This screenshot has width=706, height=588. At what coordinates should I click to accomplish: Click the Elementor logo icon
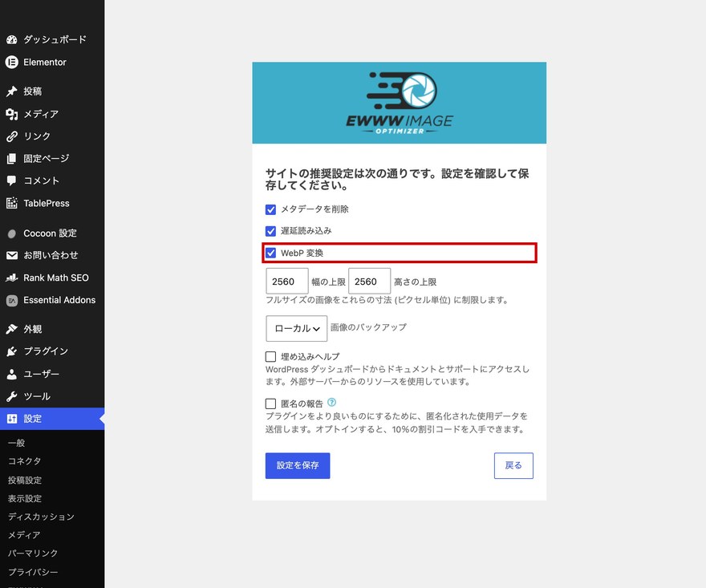click(12, 62)
